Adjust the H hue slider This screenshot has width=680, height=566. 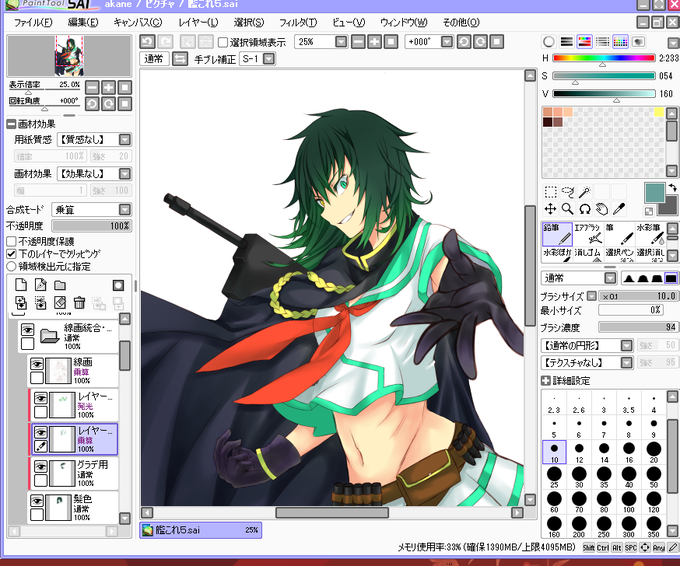[x=603, y=58]
